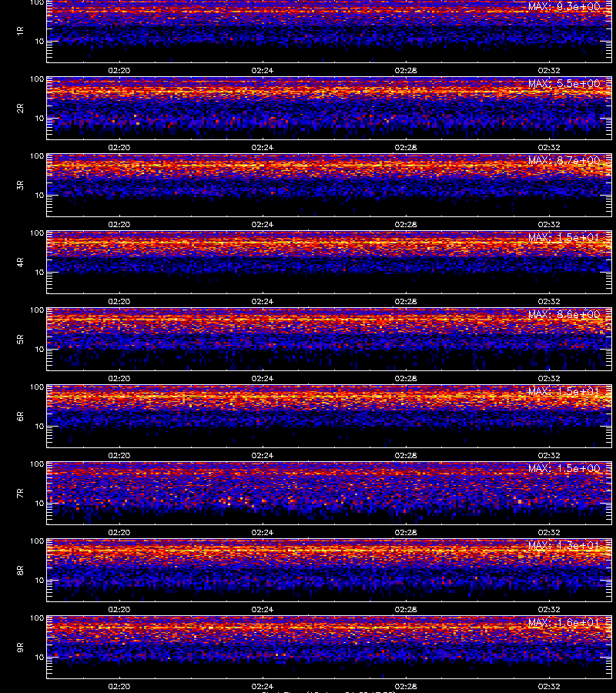The image size is (616, 693).
Task: Click the 02:28 time label under panel 1R
Action: pyautogui.click(x=406, y=70)
